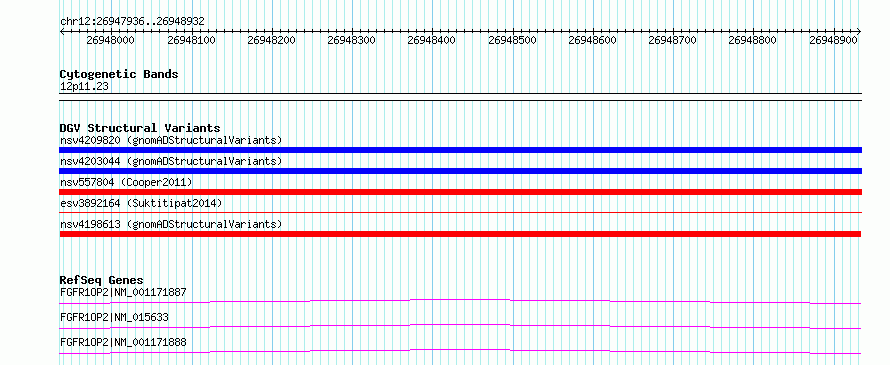890x365 pixels.
Task: Open variant label esv3892164 (Suktitipat2014)
Action: tap(141, 203)
